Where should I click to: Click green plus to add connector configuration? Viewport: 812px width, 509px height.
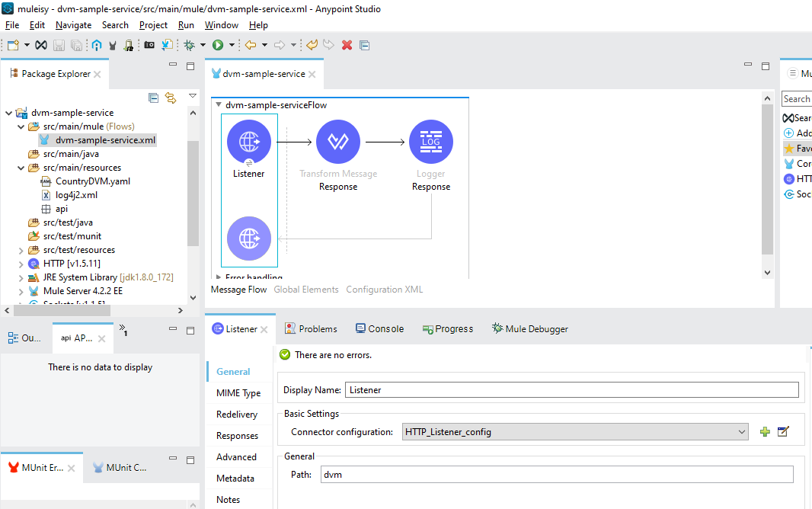pyautogui.click(x=765, y=432)
